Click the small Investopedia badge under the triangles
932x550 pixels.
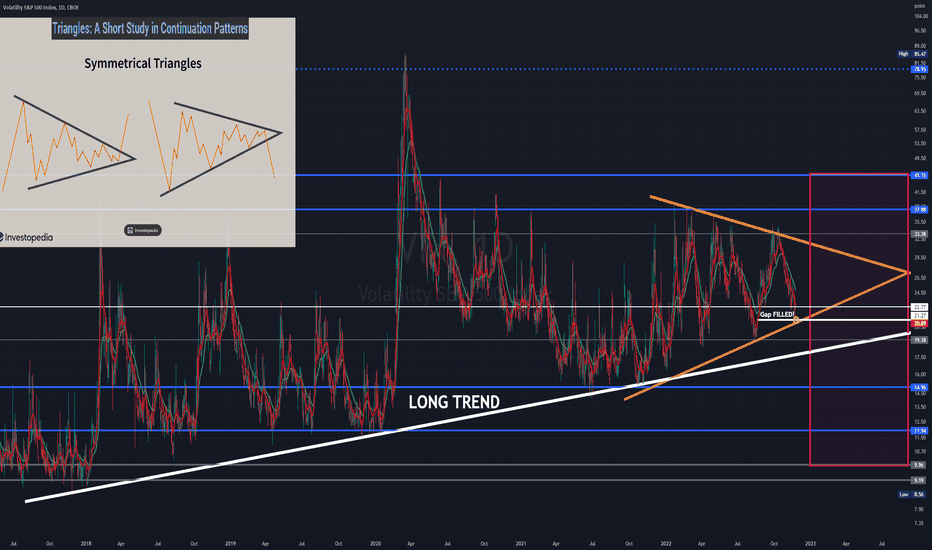click(x=143, y=230)
